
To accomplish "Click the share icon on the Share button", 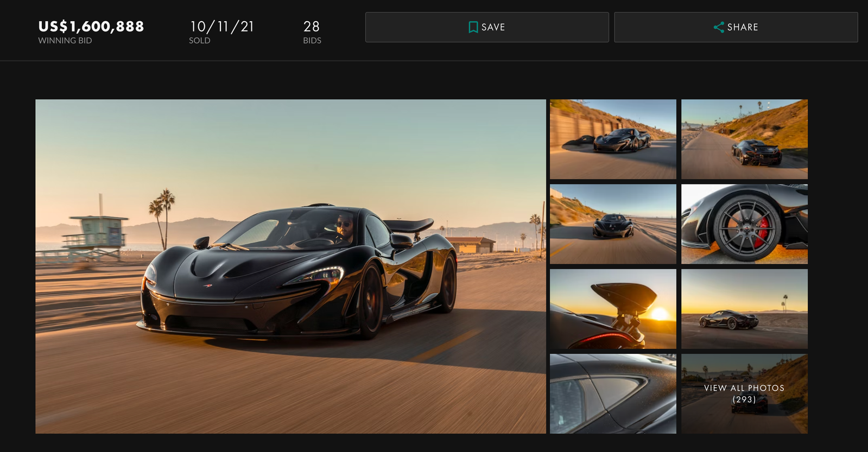I will click(719, 27).
